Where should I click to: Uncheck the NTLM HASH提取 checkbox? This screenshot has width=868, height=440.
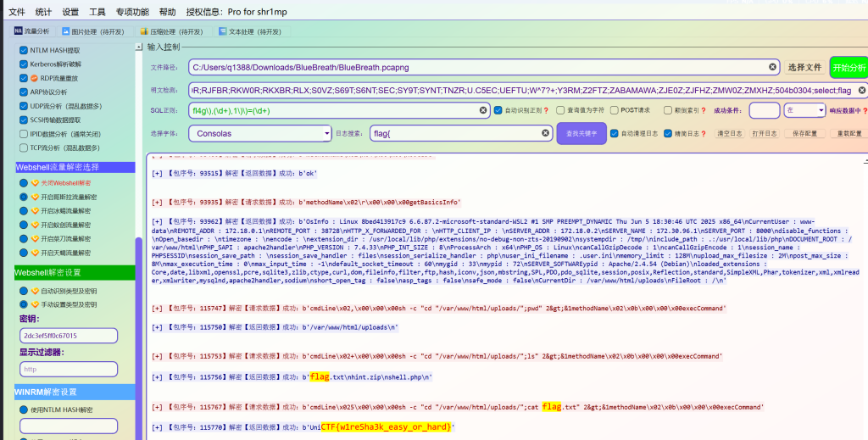(22, 51)
